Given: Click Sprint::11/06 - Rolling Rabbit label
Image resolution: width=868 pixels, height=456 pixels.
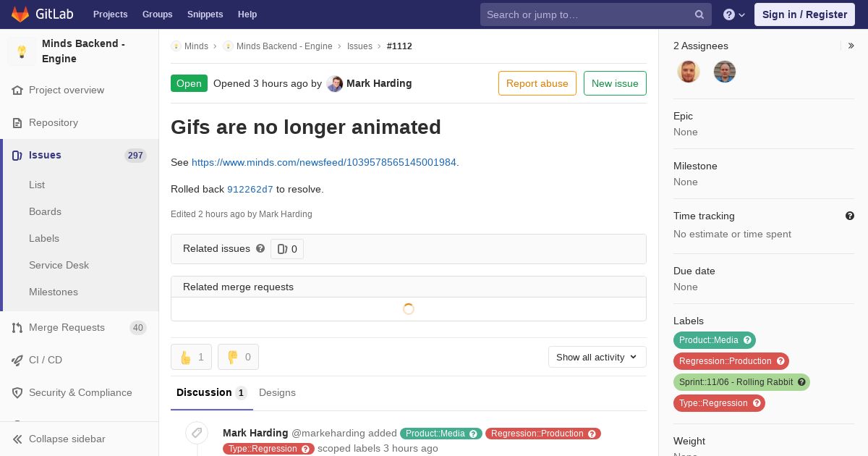Looking at the screenshot, I should 736,382.
